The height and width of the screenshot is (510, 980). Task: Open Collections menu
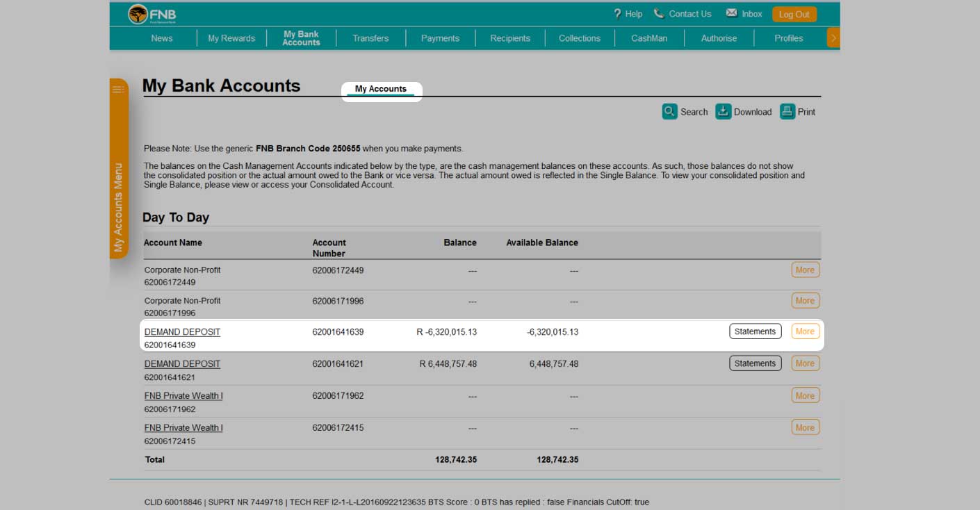click(x=580, y=38)
